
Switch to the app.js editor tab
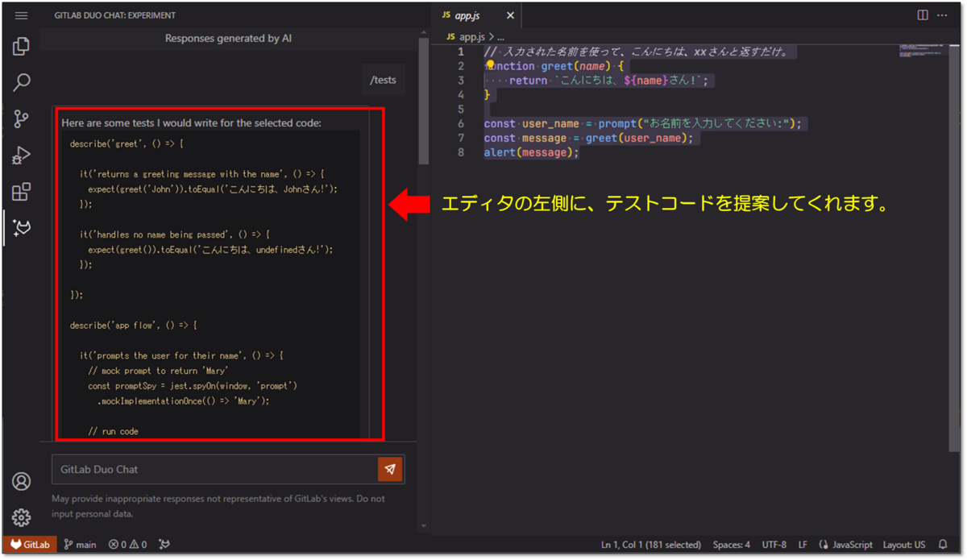[x=468, y=15]
